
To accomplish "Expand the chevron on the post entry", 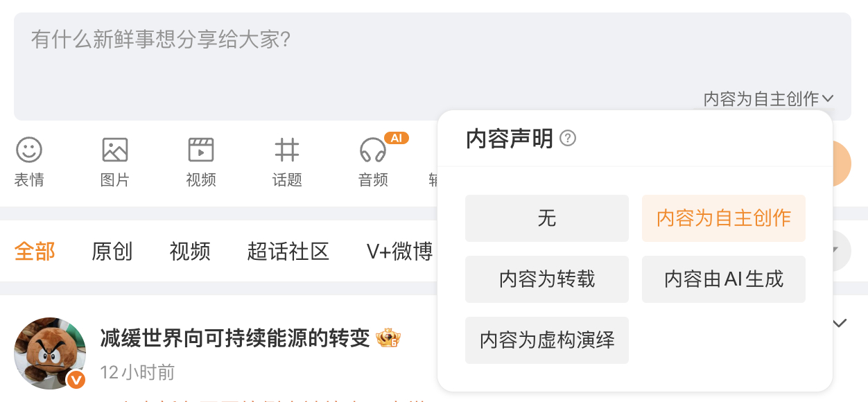I will (838, 322).
